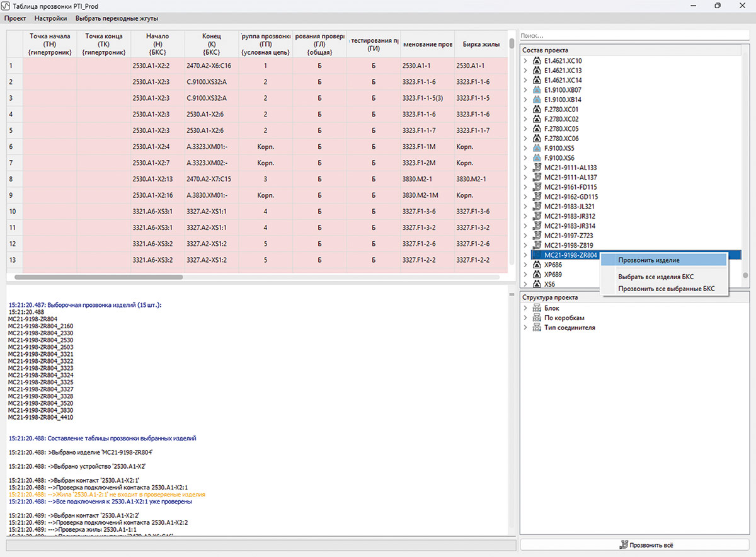Click the Поиск search field

(630, 37)
